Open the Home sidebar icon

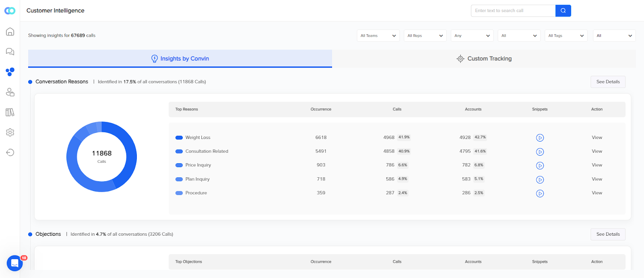point(10,31)
